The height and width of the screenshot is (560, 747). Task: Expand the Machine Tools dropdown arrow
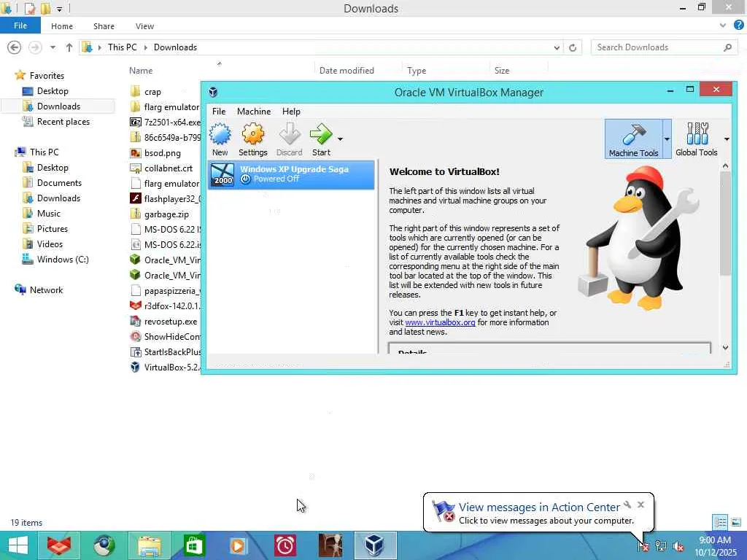click(x=667, y=139)
